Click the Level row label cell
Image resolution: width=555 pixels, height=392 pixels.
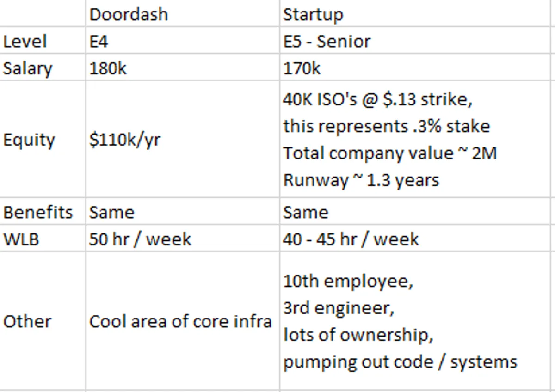[25, 42]
